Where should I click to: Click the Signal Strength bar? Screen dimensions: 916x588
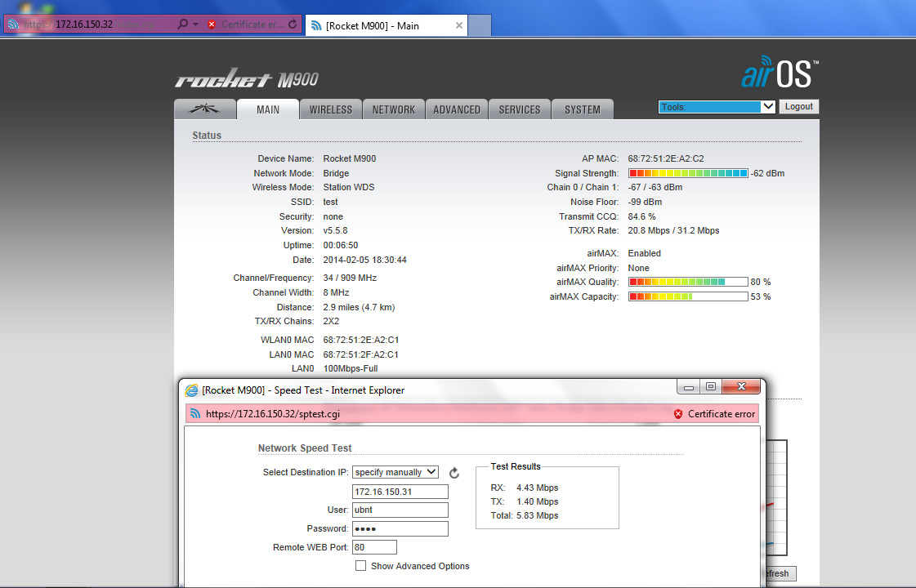pyautogui.click(x=687, y=173)
